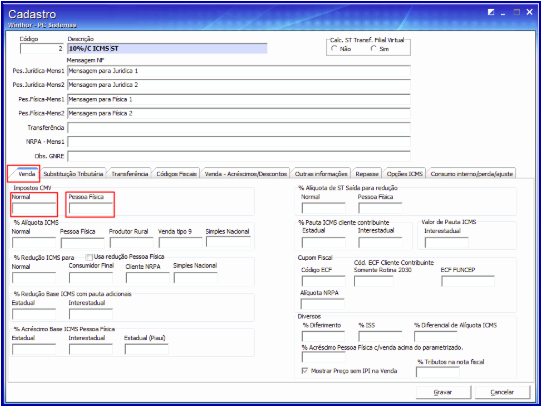Focus the % Tributos na nota fiscal field

click(438, 372)
